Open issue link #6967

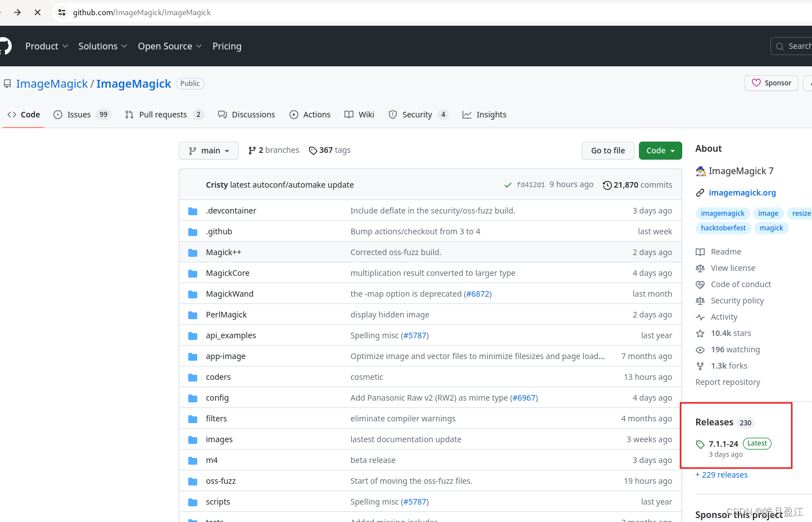click(x=524, y=398)
